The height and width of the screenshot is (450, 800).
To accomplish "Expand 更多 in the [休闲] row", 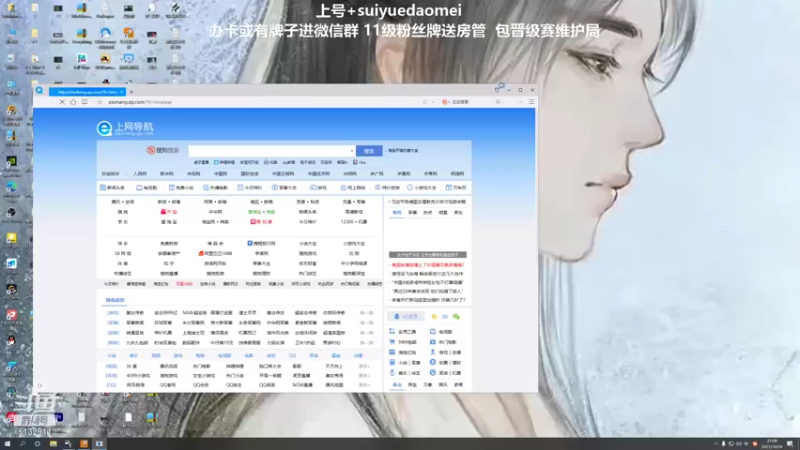I will (364, 376).
